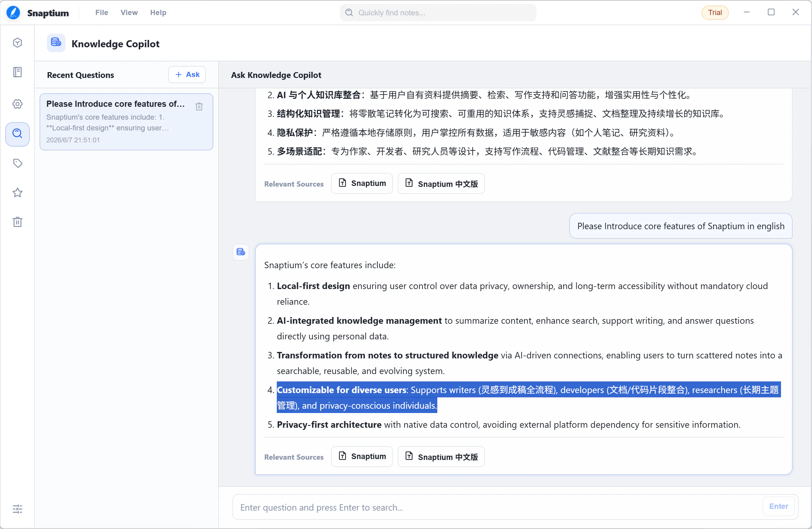Open Snaptium 中文版 source under the English answer

441,456
